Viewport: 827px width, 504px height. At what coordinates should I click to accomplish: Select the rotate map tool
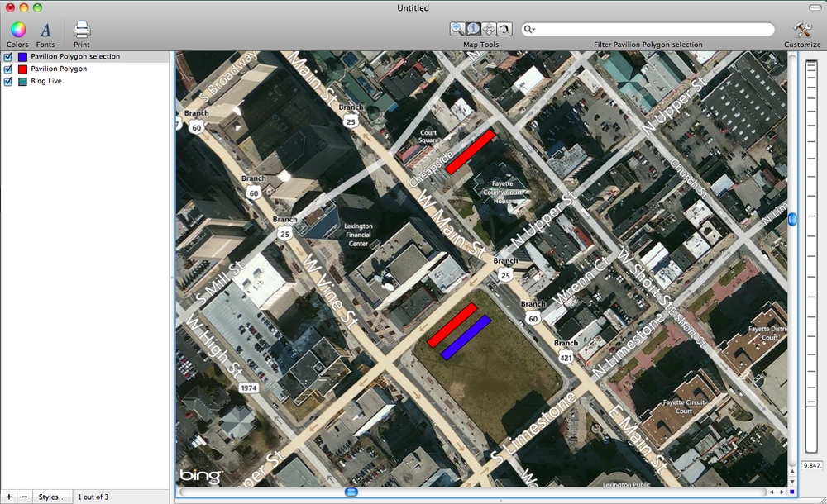504,29
